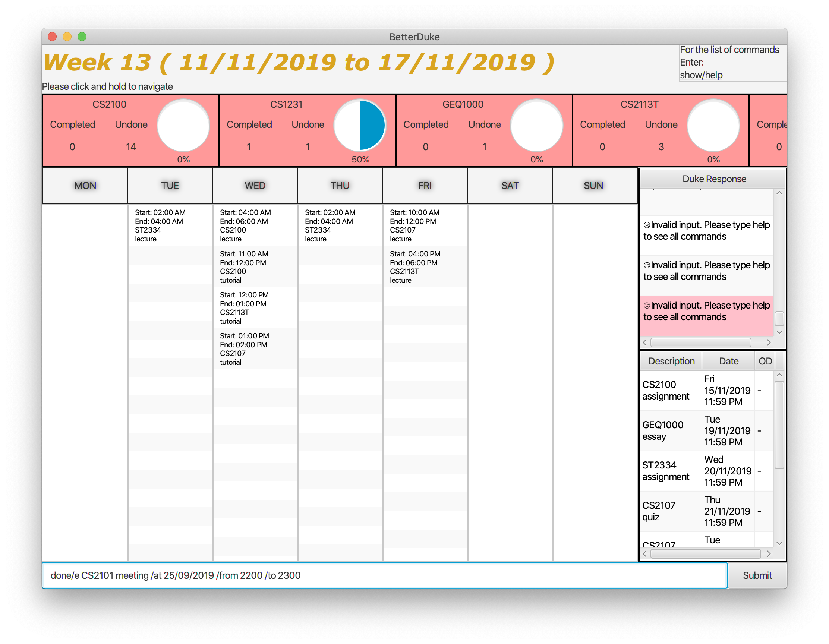
Task: Sort by the Description column header
Action: pyautogui.click(x=671, y=361)
